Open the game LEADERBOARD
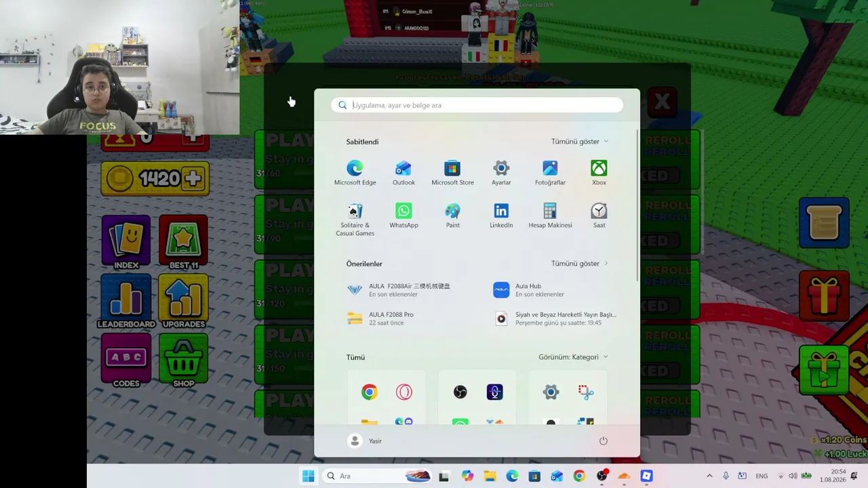Screen dimensions: 868x488 126,302
